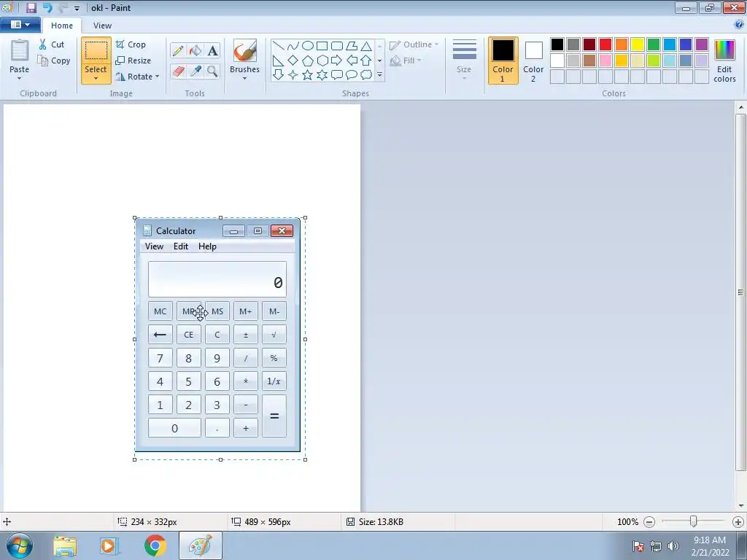Choose the Six-point star shape
The image size is (747, 560).
(x=322, y=75)
